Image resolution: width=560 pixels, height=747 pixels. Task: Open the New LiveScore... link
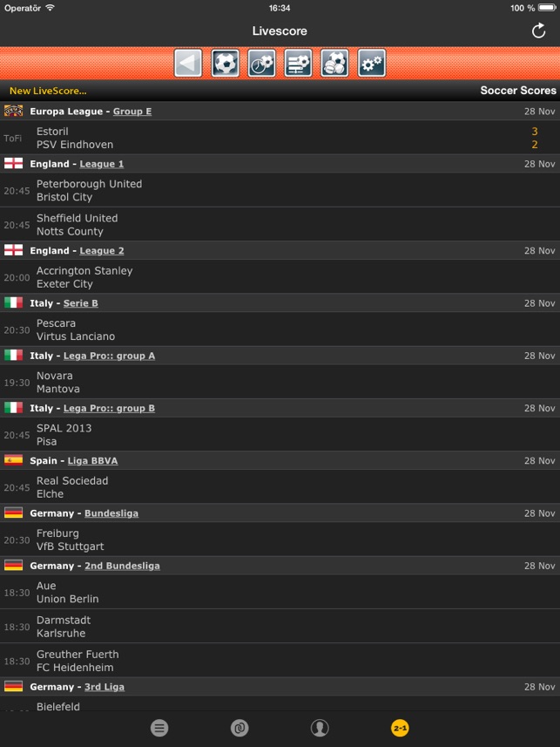48,91
